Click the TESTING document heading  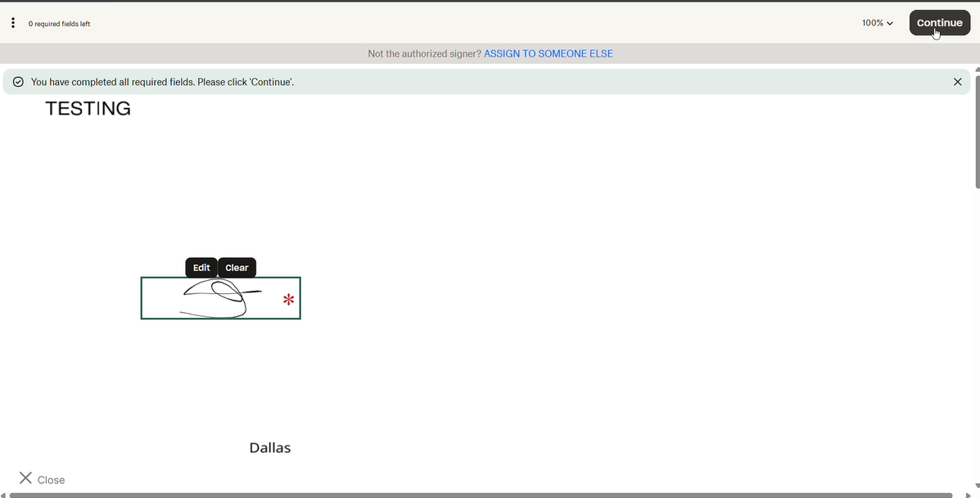click(x=88, y=109)
